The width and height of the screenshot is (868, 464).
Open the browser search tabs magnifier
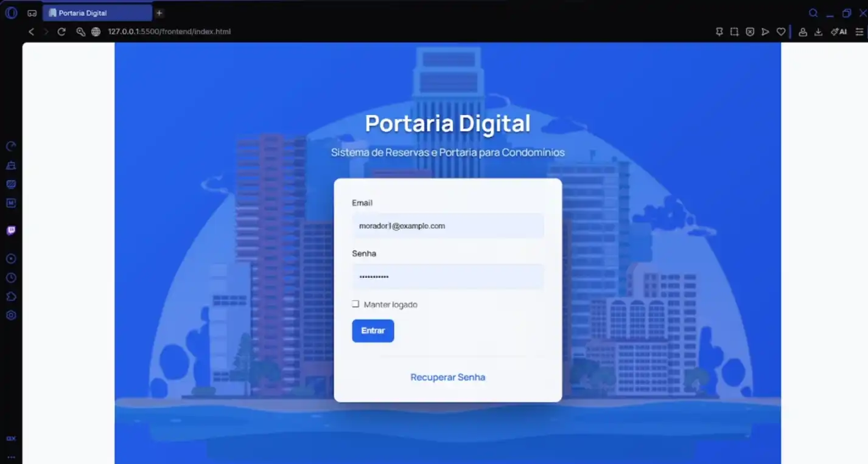[813, 13]
